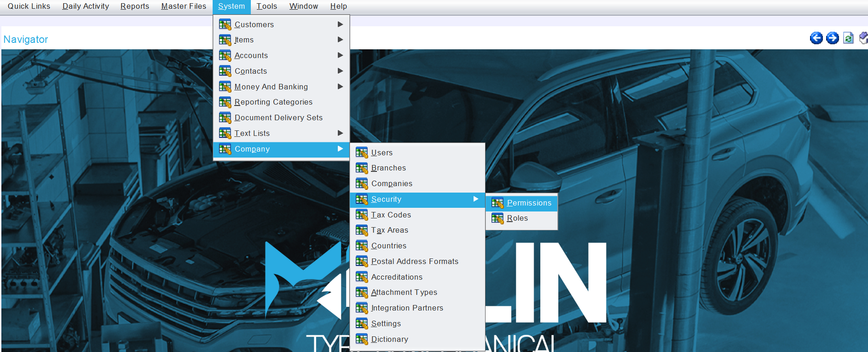The image size is (868, 352).
Task: Open the Daily Activity menu
Action: coord(86,6)
